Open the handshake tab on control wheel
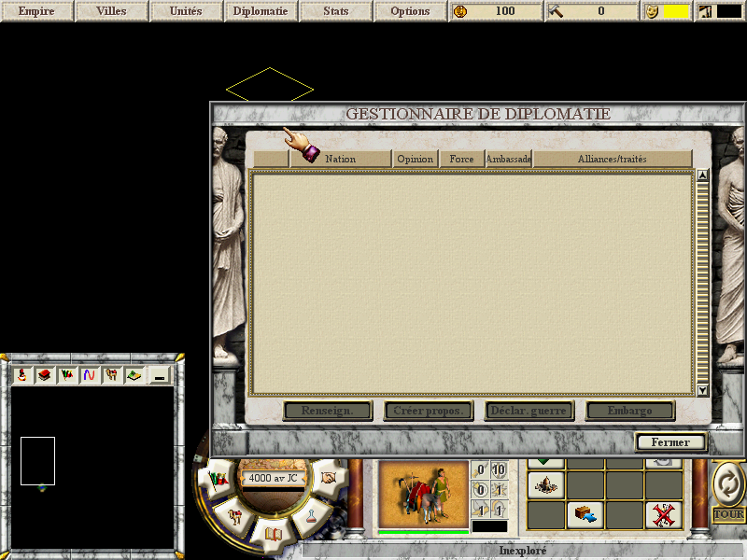 [329, 478]
